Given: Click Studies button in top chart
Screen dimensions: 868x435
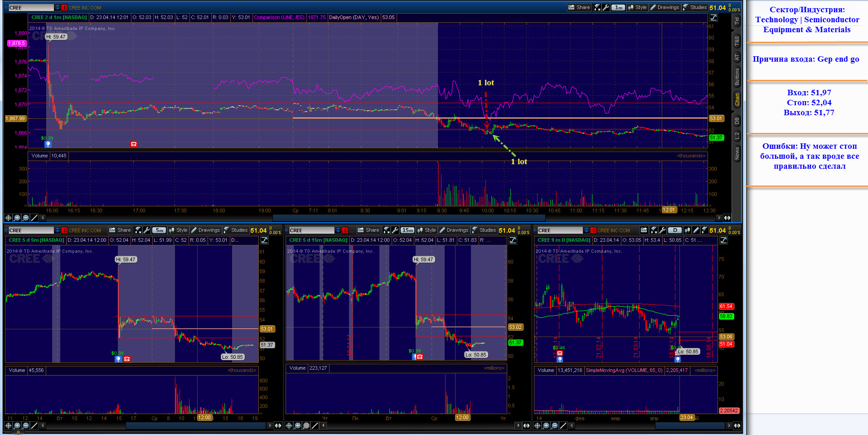Looking at the screenshot, I should [x=694, y=7].
